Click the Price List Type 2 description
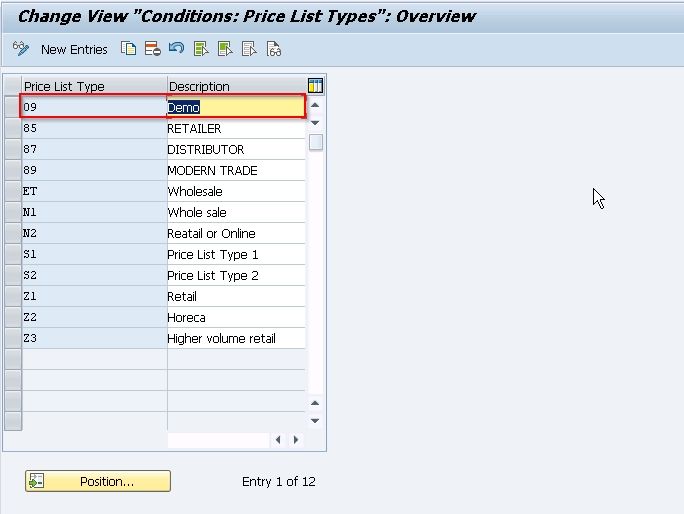This screenshot has width=684, height=514. click(236, 275)
